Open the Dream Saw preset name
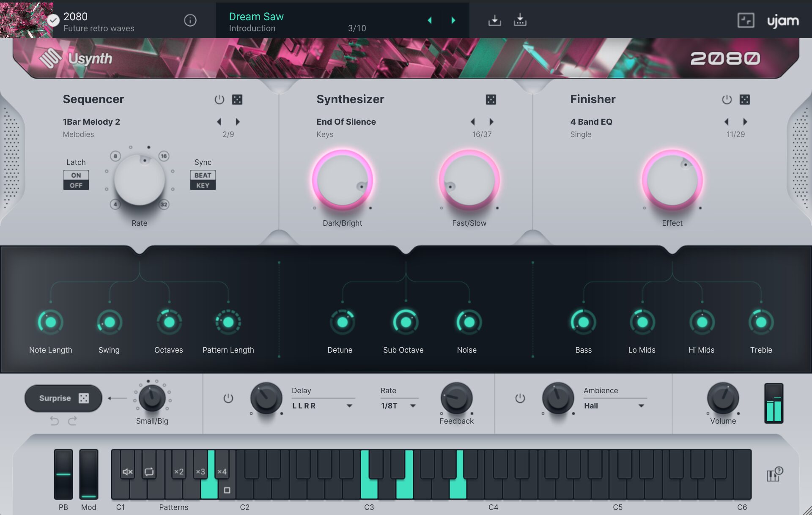 coord(256,16)
